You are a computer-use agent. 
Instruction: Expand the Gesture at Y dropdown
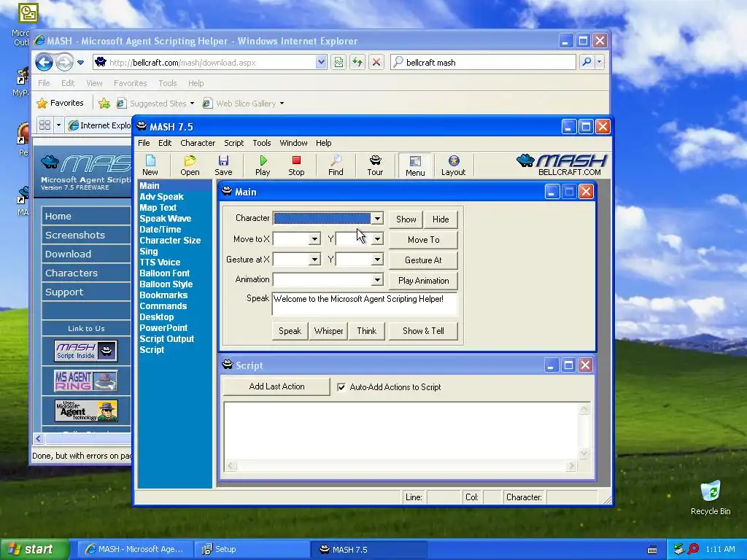(x=377, y=260)
